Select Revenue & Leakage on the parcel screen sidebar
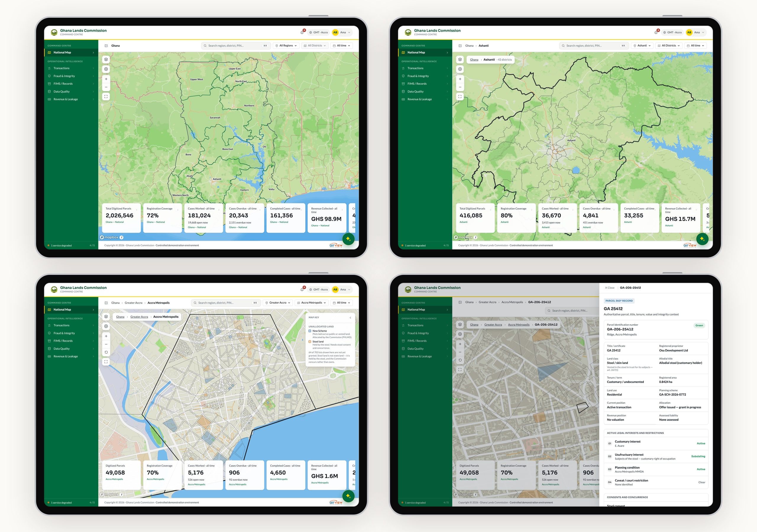The image size is (757, 532). click(425, 356)
